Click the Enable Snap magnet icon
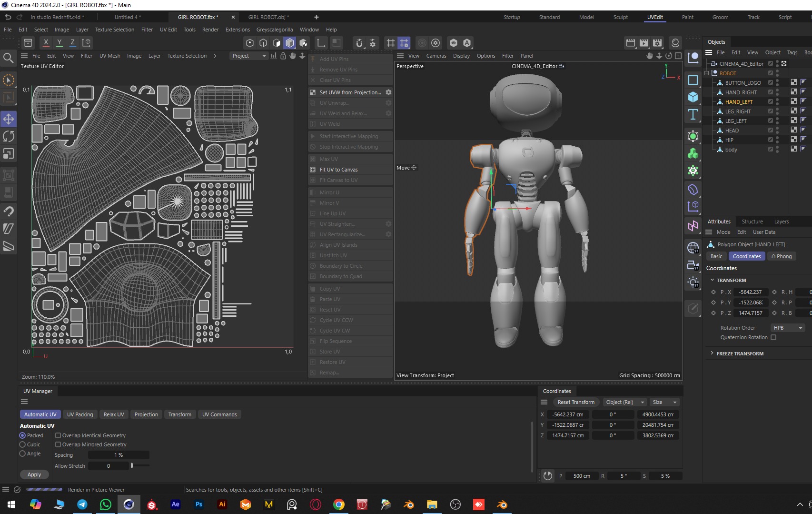This screenshot has height=514, width=812. click(359, 43)
